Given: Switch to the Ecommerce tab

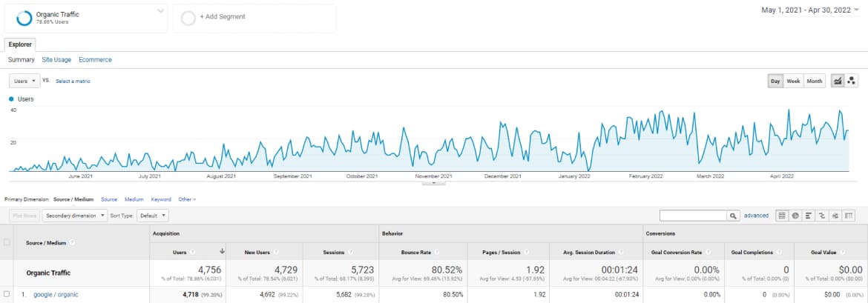Looking at the screenshot, I should point(95,59).
